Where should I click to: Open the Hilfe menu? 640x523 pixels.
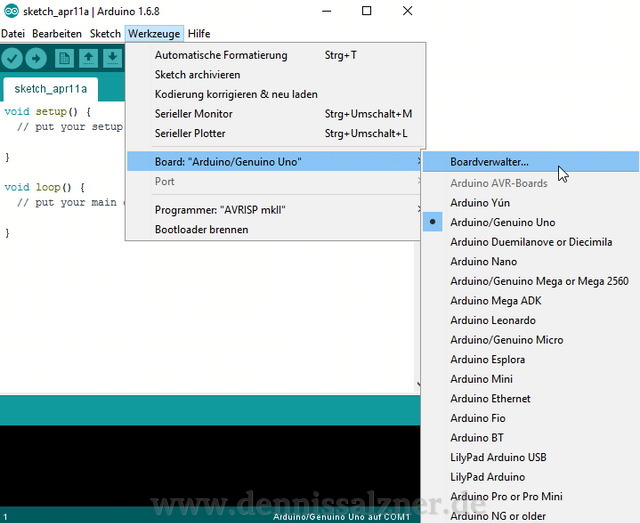click(x=199, y=33)
